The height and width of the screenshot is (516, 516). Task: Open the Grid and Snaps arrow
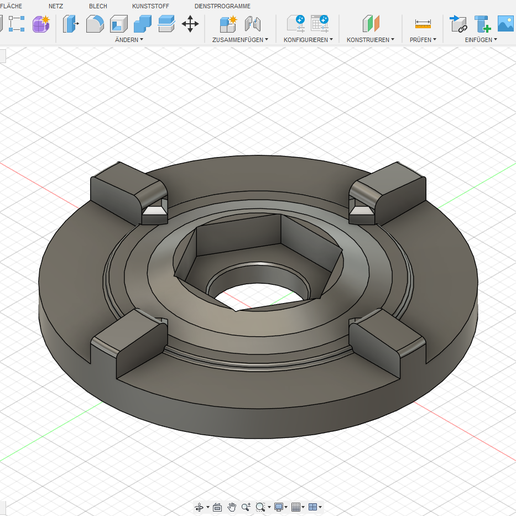(303, 507)
